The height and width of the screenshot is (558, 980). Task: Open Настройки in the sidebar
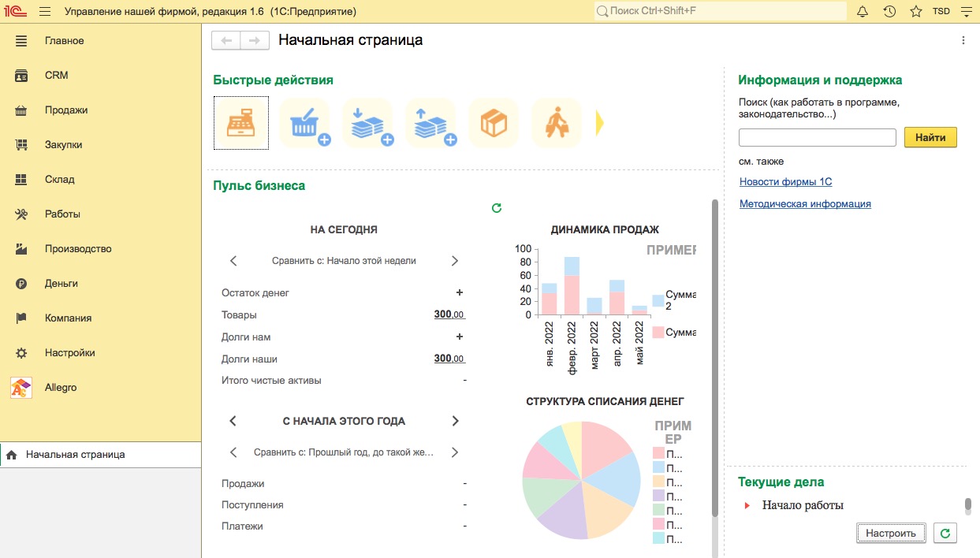click(x=70, y=353)
